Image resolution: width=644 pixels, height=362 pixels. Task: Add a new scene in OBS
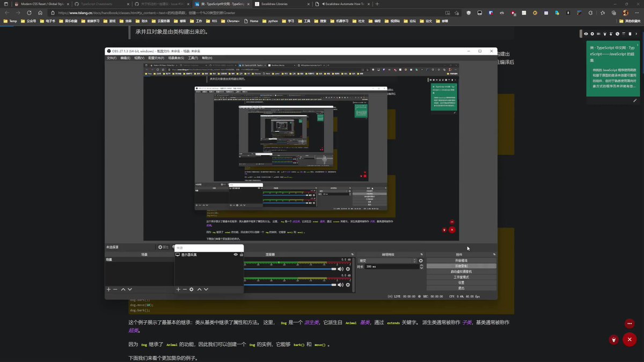108,289
